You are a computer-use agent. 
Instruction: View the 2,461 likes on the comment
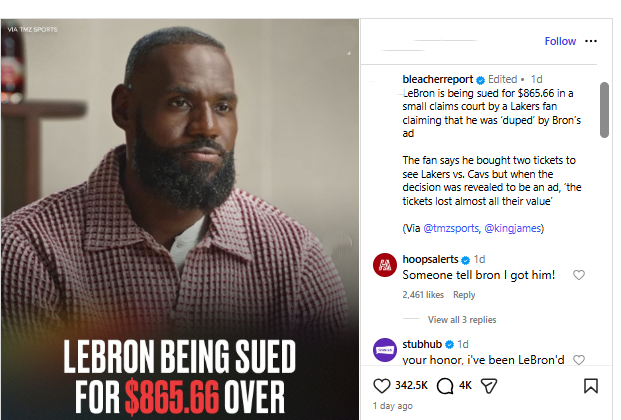pyautogui.click(x=422, y=295)
